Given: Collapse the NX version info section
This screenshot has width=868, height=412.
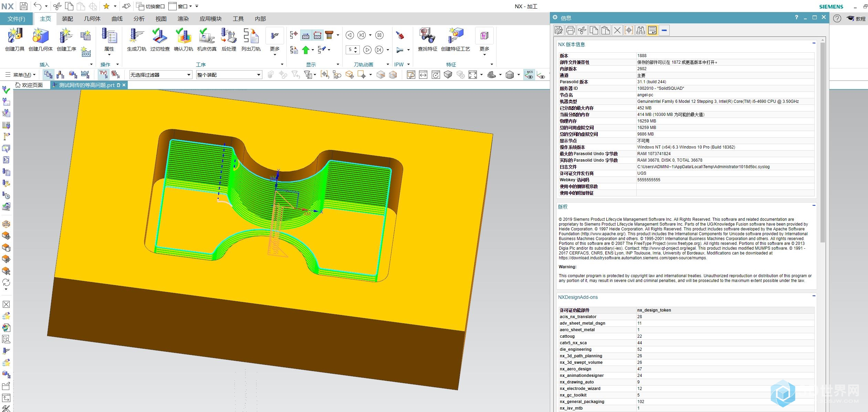Looking at the screenshot, I should (814, 43).
